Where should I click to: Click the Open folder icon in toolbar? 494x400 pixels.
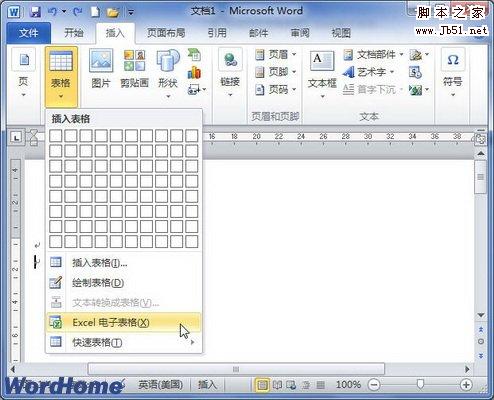click(113, 12)
